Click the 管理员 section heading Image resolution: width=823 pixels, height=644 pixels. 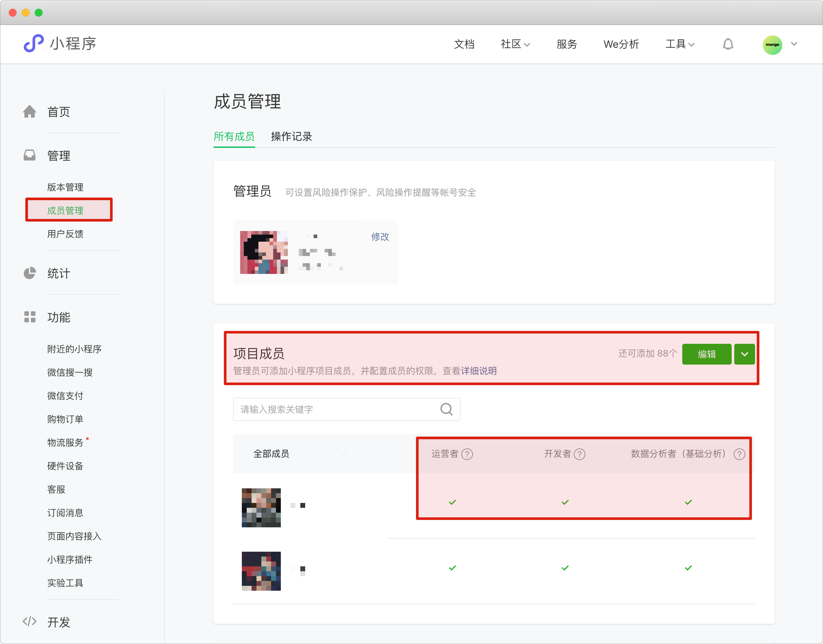click(x=252, y=191)
